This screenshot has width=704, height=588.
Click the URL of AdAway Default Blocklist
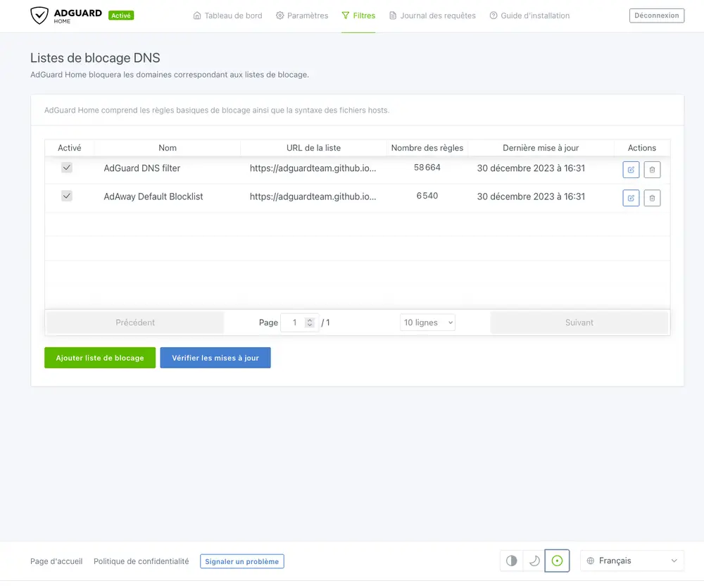click(x=313, y=196)
